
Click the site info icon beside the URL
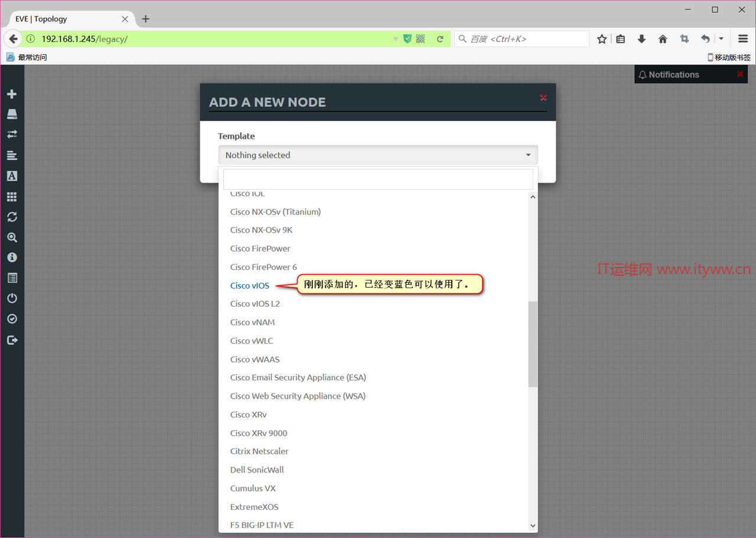coord(30,39)
